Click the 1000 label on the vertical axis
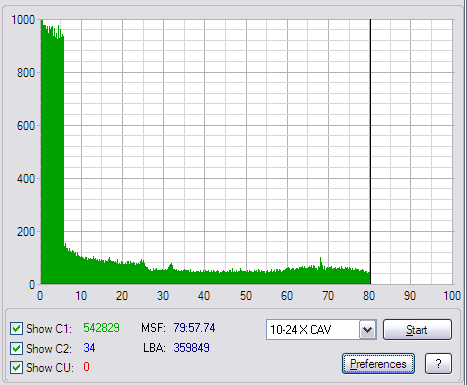 [x=23, y=20]
